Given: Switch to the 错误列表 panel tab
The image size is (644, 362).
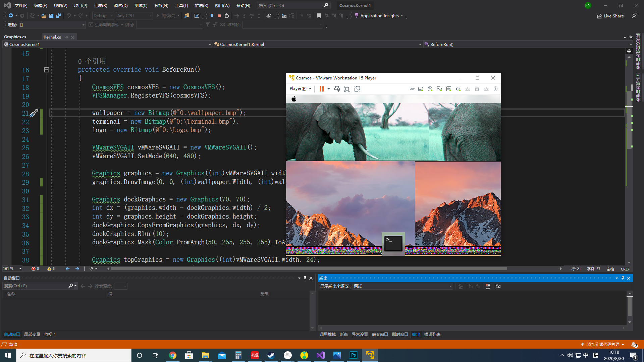Looking at the screenshot, I should click(x=432, y=334).
